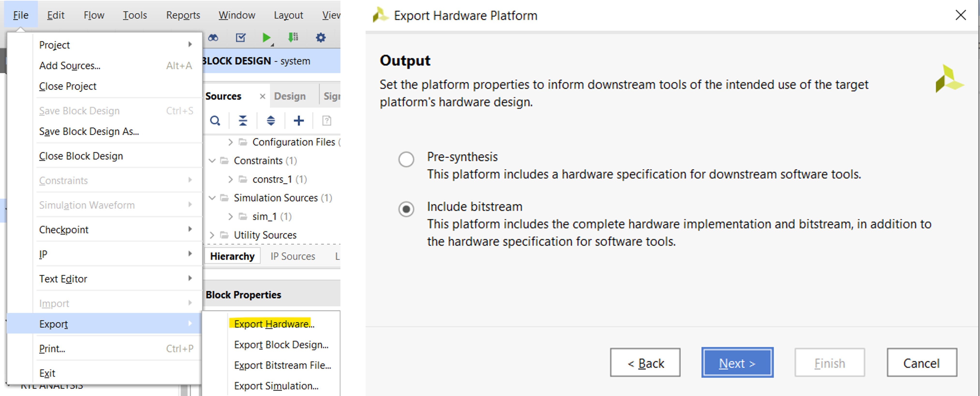Click the green download program device icon

[293, 38]
